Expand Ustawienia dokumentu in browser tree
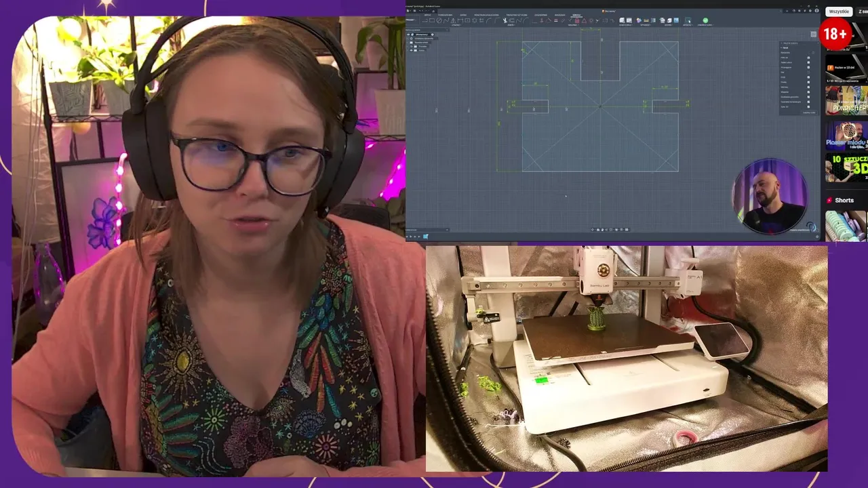 tap(407, 39)
